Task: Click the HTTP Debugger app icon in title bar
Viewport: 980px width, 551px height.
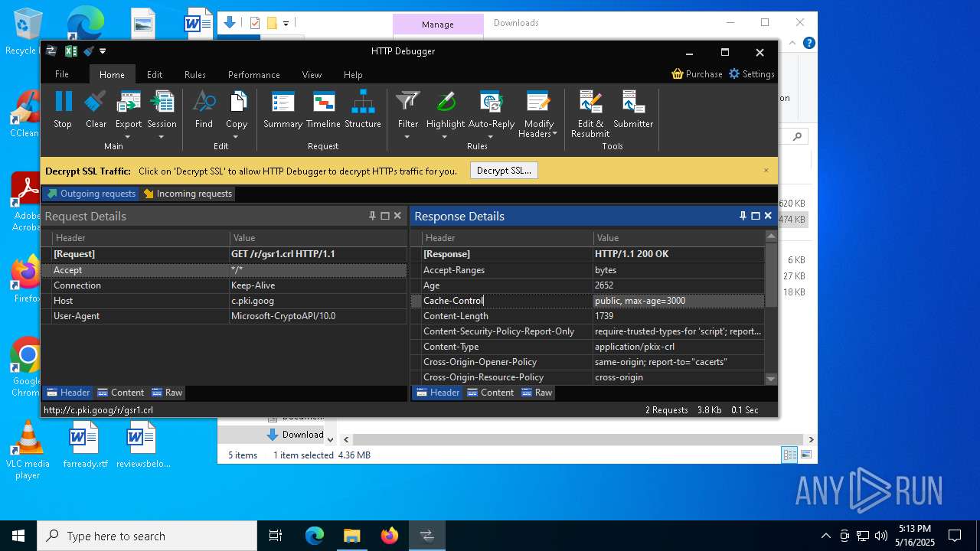Action: pyautogui.click(x=51, y=51)
